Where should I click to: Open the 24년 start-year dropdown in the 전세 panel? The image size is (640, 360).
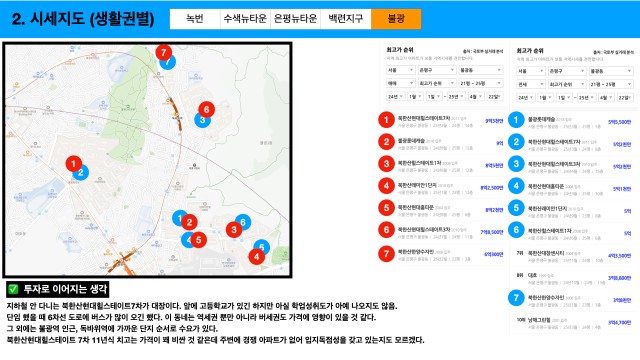(525, 98)
